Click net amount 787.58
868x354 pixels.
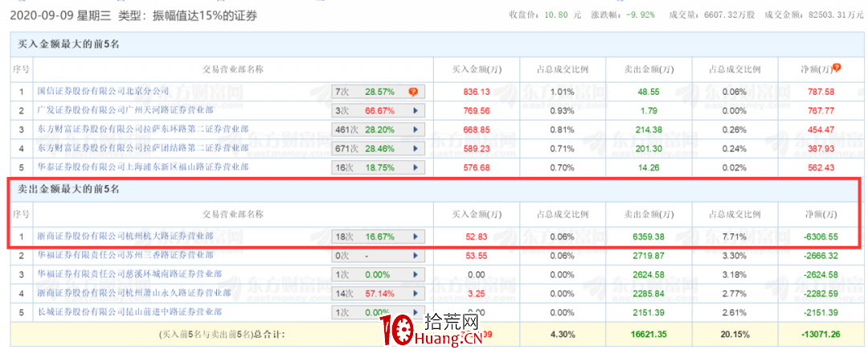[x=821, y=92]
